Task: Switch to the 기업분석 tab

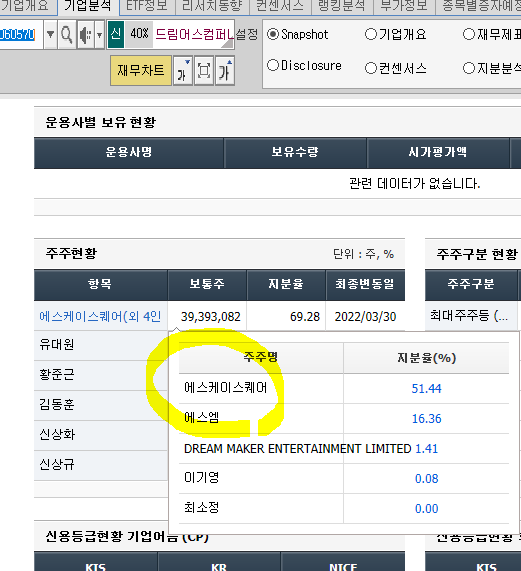Action: click(x=88, y=6)
